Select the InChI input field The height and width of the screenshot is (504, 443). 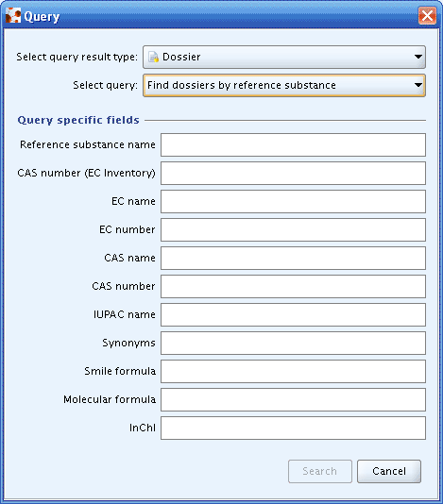293,428
